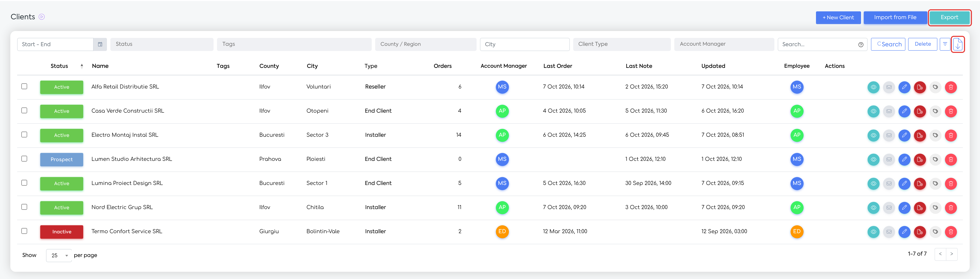This screenshot has height=279, width=980.
Task: Click the Start - End date field
Action: tap(55, 44)
